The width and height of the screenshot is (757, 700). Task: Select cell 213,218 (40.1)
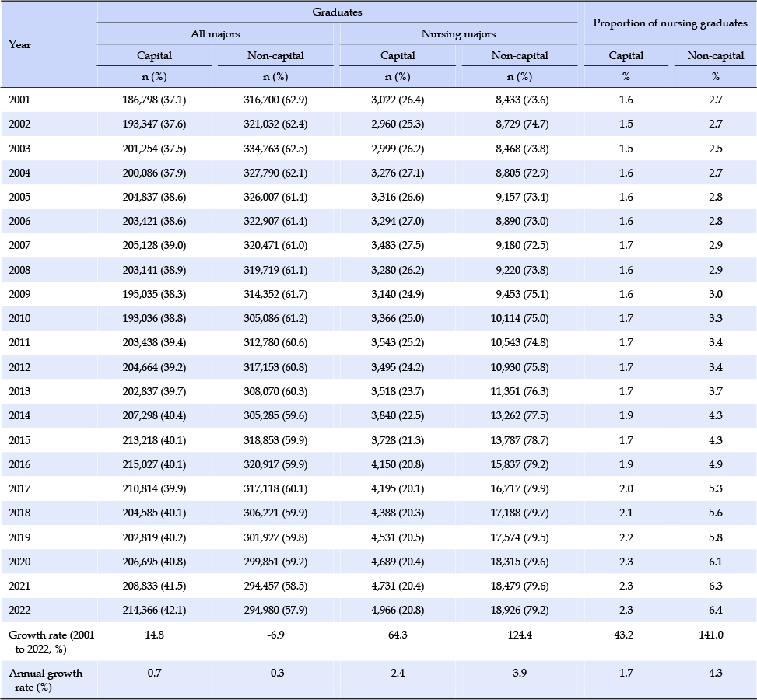[154, 440]
